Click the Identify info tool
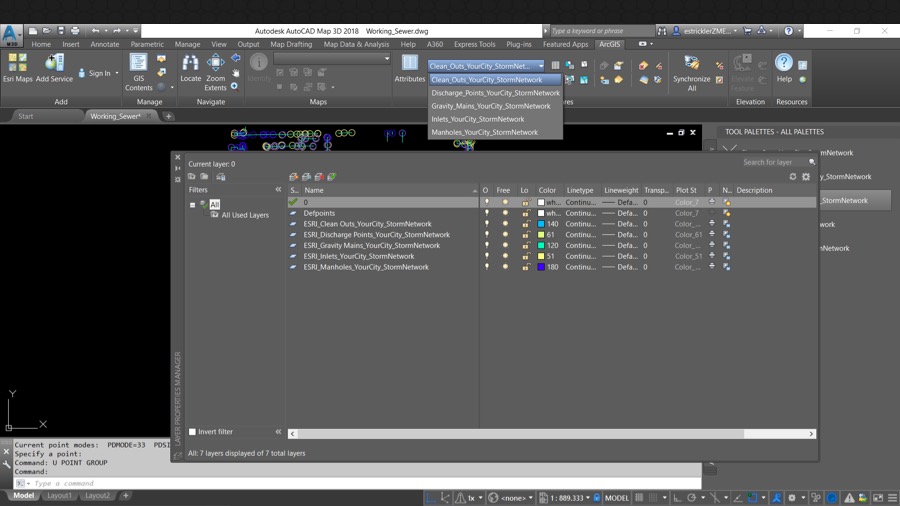 259,68
